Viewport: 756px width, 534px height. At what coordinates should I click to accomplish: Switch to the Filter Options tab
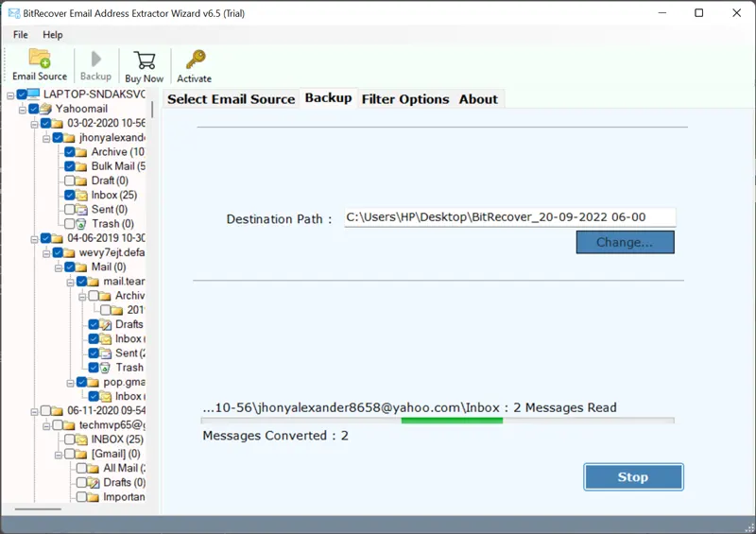[x=404, y=99]
